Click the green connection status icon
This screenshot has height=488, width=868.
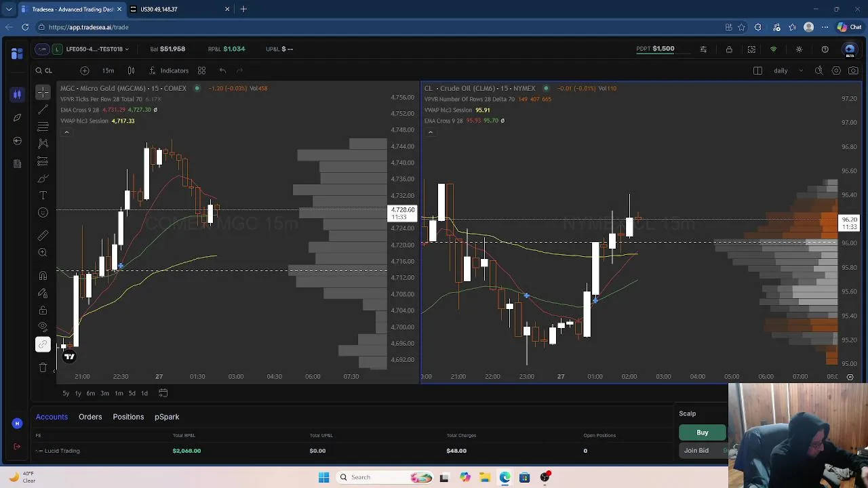point(773,49)
